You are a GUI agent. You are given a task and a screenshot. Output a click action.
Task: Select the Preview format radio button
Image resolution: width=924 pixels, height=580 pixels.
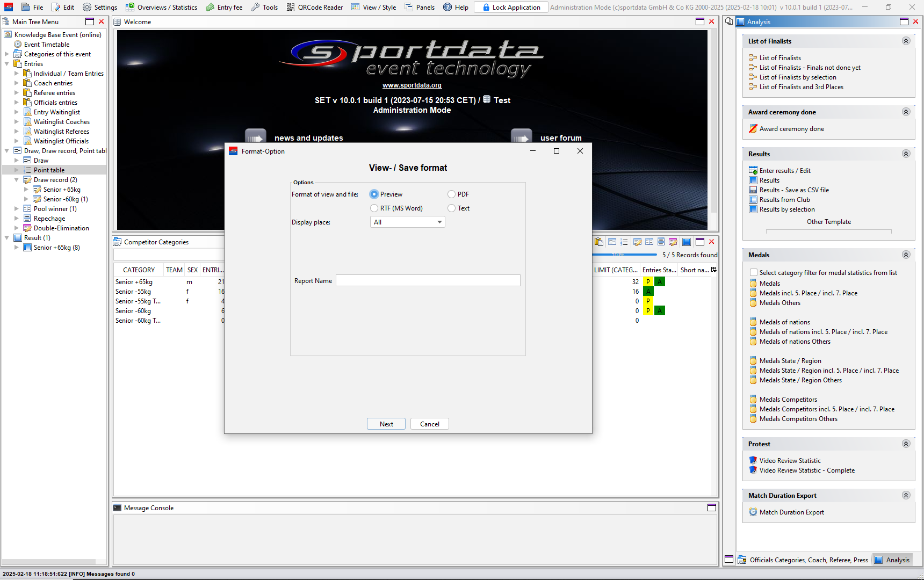click(374, 194)
